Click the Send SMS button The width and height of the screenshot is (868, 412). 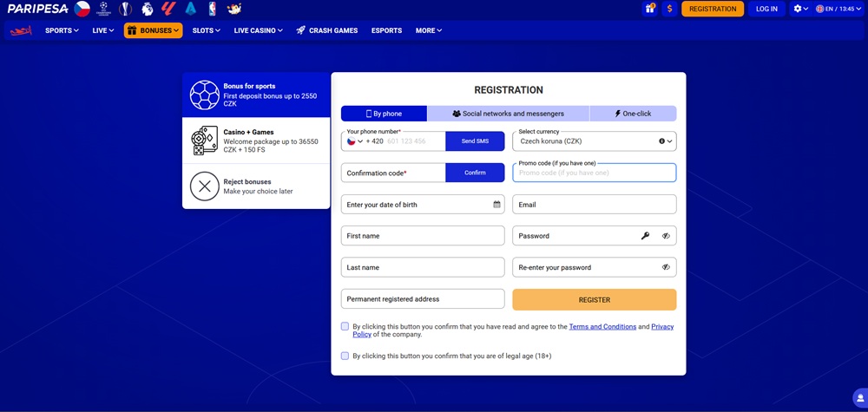click(x=475, y=141)
